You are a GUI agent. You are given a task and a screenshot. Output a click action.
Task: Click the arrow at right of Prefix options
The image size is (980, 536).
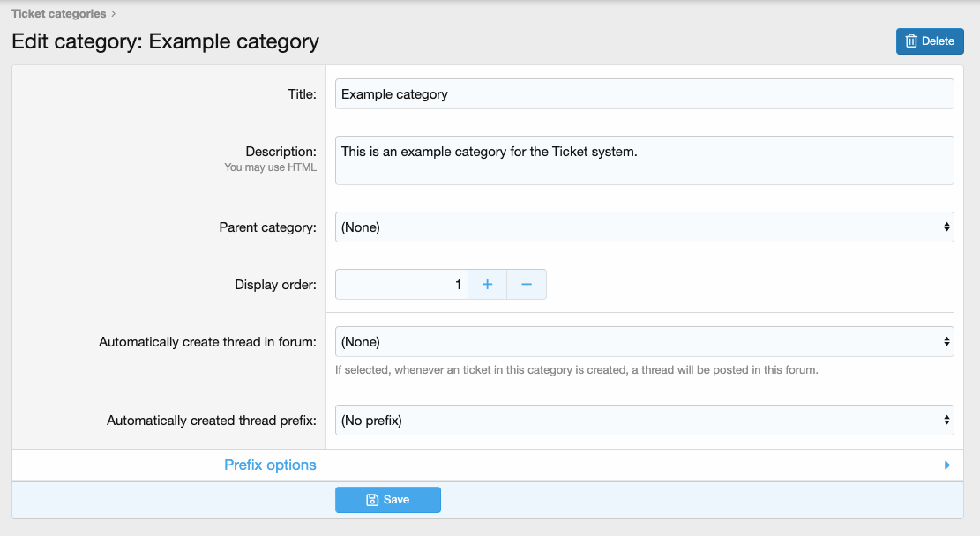[947, 465]
